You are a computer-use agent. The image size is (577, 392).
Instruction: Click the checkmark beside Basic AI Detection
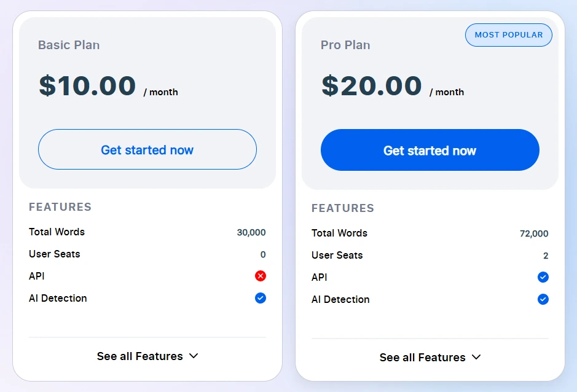[260, 298]
